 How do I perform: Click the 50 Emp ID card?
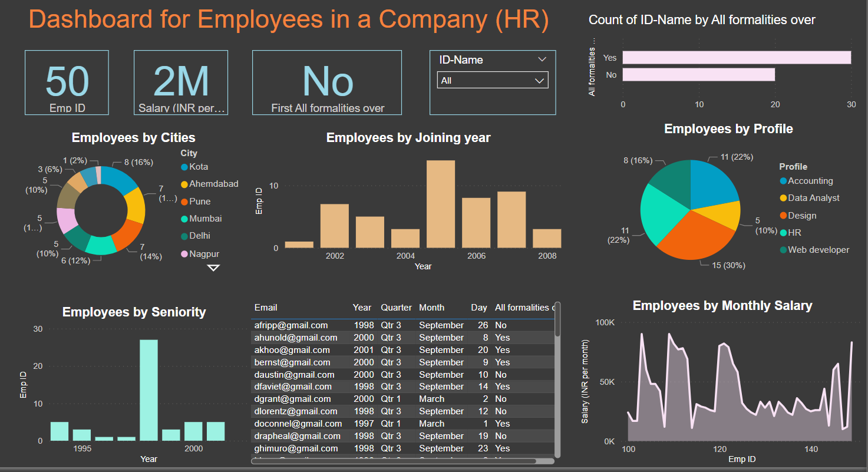(x=66, y=82)
